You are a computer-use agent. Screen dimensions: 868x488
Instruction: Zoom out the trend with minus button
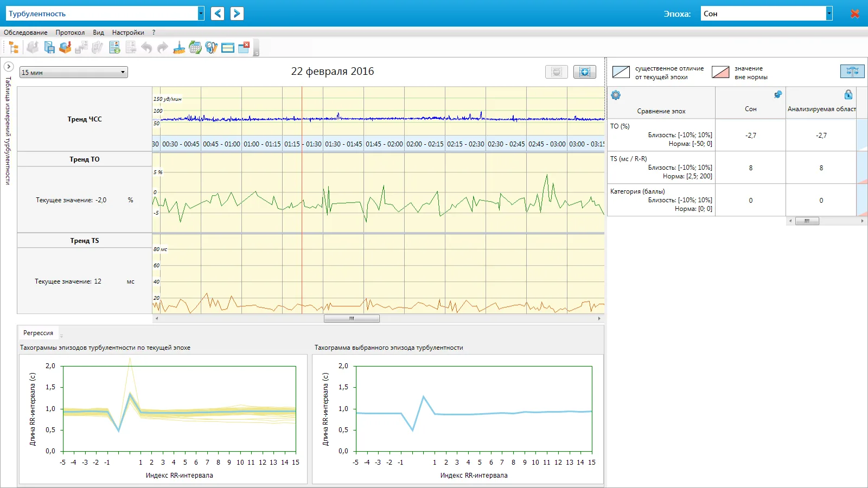click(557, 72)
